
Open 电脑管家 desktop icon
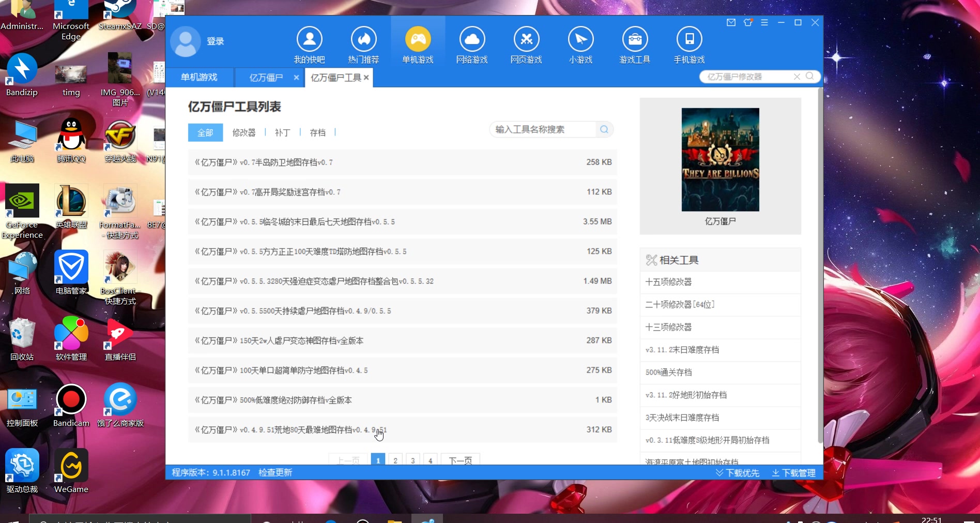click(71, 273)
